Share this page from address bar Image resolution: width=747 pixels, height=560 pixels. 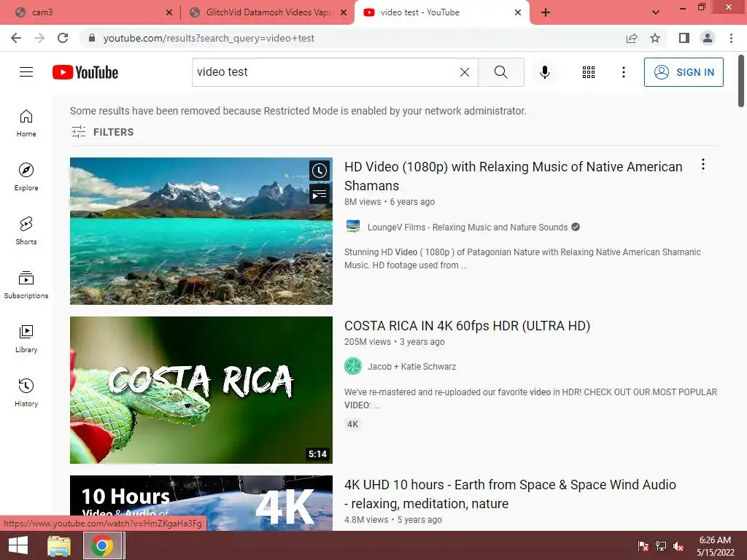pyautogui.click(x=632, y=38)
